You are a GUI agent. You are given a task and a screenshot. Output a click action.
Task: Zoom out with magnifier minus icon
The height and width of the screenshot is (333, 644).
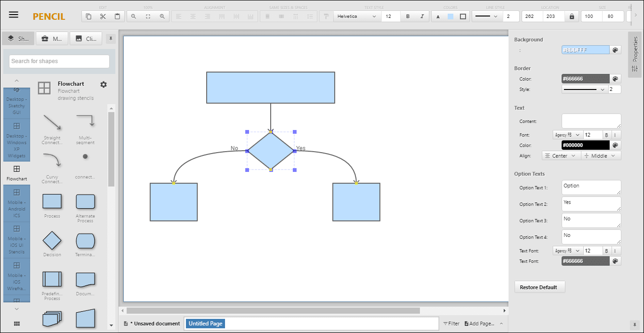(x=134, y=16)
